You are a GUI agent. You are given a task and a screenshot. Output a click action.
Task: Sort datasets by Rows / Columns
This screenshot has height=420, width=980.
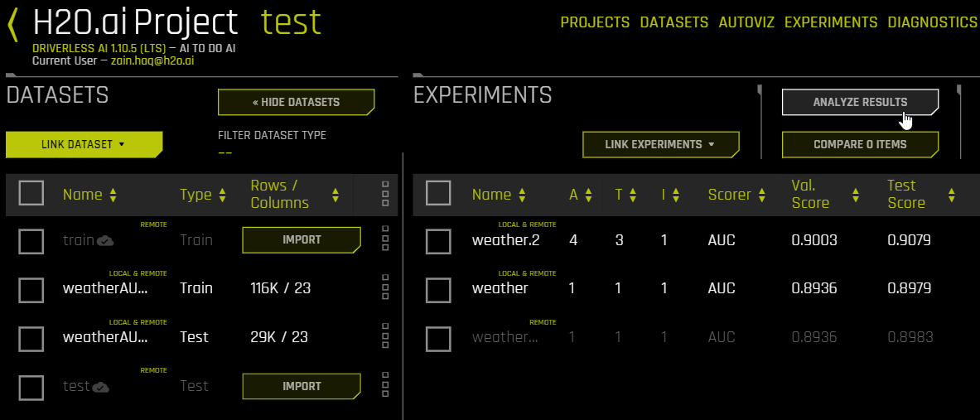336,195
